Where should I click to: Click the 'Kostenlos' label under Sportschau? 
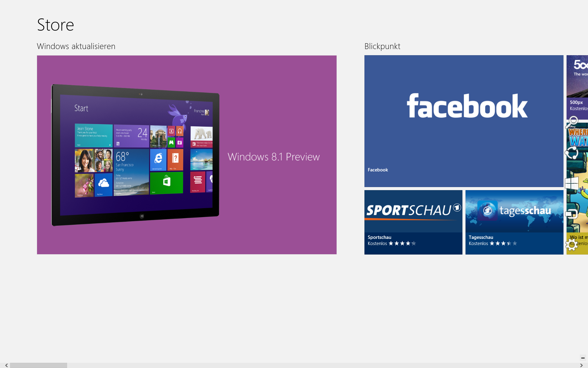click(377, 243)
